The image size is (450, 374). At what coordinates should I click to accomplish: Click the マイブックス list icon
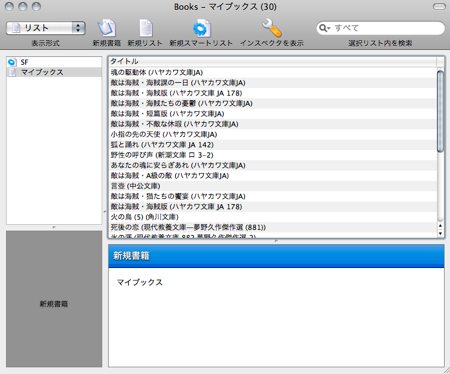click(x=12, y=72)
